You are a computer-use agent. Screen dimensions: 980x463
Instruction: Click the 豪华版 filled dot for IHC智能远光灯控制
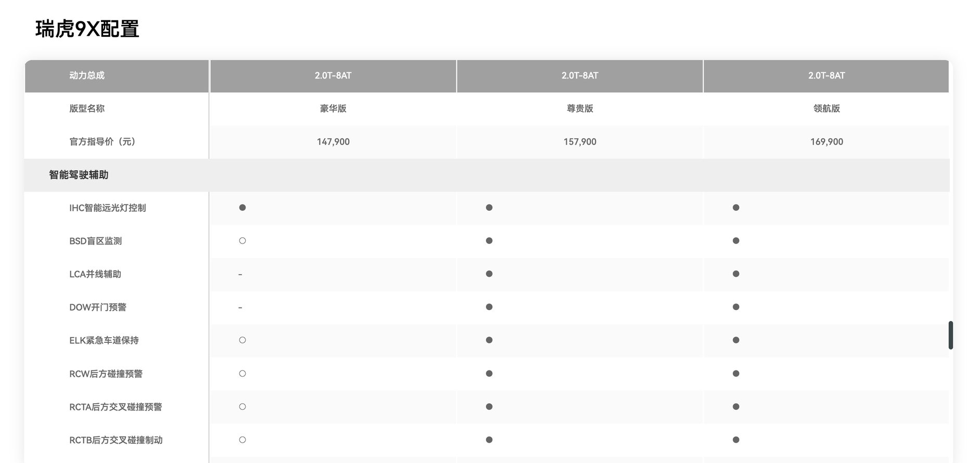(x=243, y=208)
